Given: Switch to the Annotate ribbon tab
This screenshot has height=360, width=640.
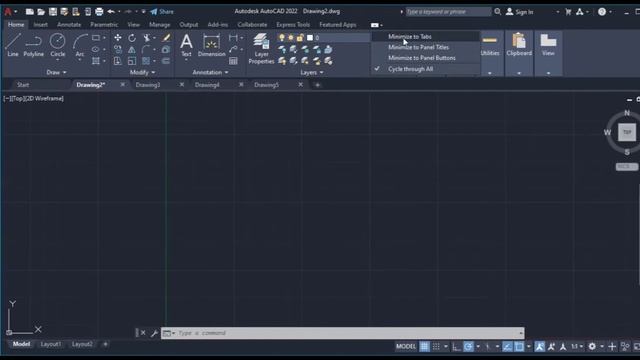Looking at the screenshot, I should (x=69, y=24).
